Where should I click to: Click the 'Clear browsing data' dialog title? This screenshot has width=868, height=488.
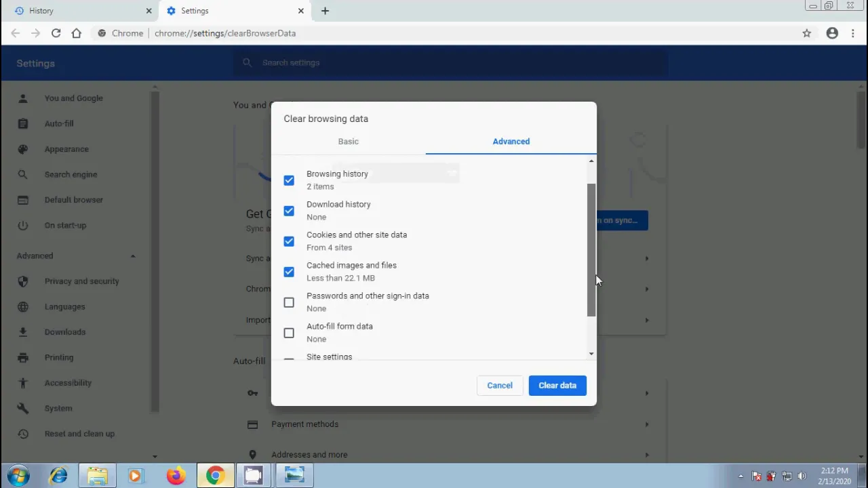click(x=326, y=119)
